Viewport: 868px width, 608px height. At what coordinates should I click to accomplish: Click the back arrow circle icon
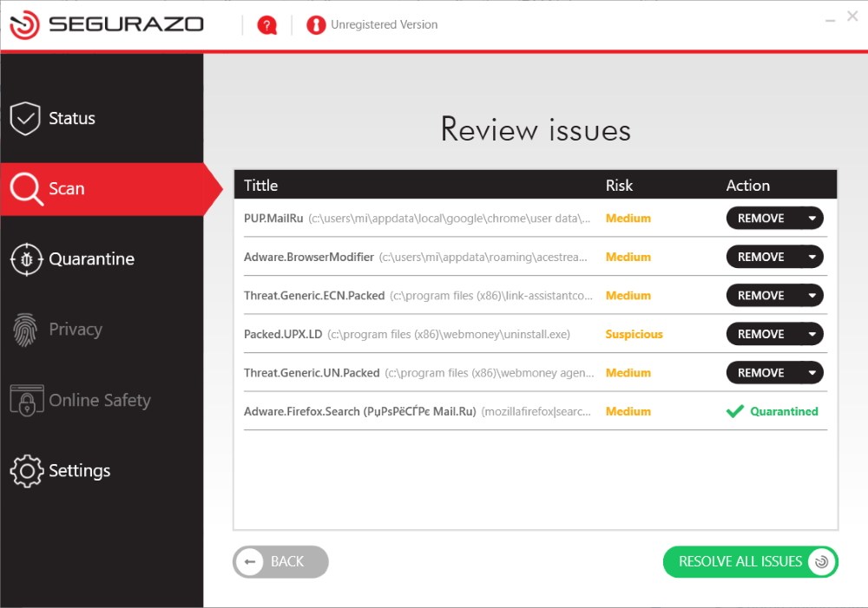250,562
